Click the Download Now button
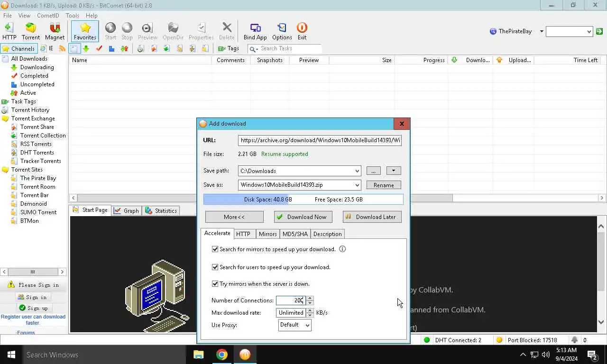 click(303, 217)
